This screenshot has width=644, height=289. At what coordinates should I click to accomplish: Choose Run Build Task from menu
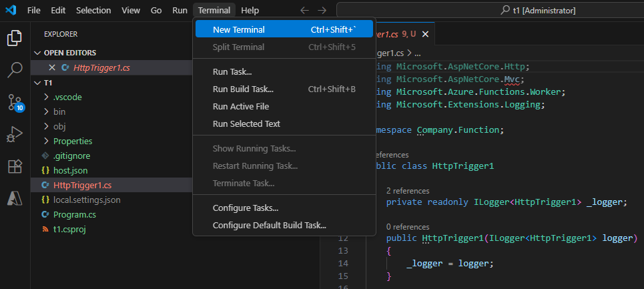pyautogui.click(x=243, y=89)
